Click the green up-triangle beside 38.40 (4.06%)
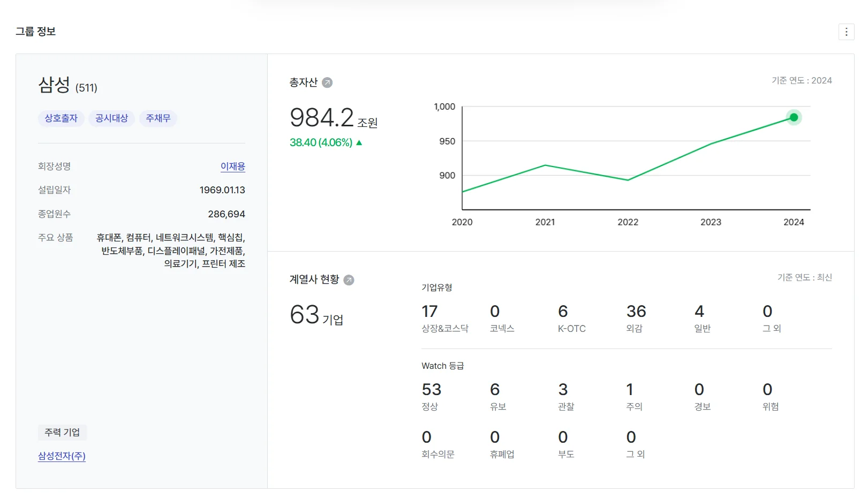 point(359,143)
